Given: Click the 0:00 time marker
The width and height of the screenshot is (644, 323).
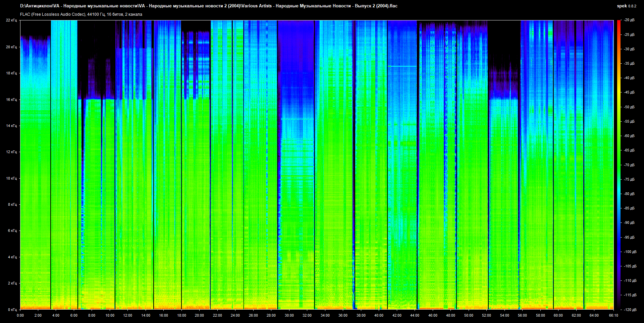Looking at the screenshot, I should pyautogui.click(x=20, y=315).
